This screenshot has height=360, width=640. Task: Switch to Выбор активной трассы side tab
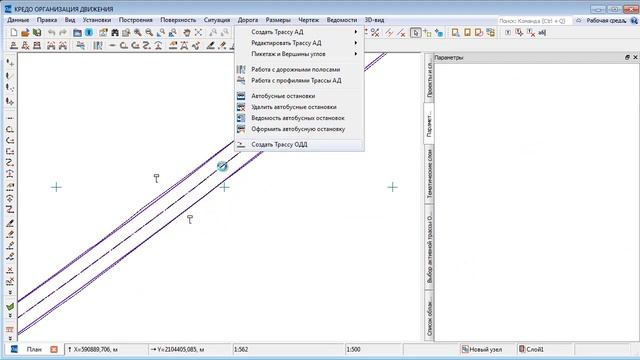[x=429, y=247]
